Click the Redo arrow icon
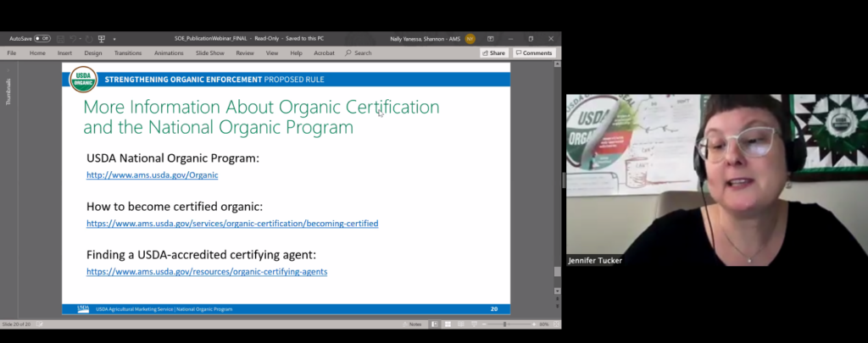Viewport: 868px width, 343px height. (88, 39)
